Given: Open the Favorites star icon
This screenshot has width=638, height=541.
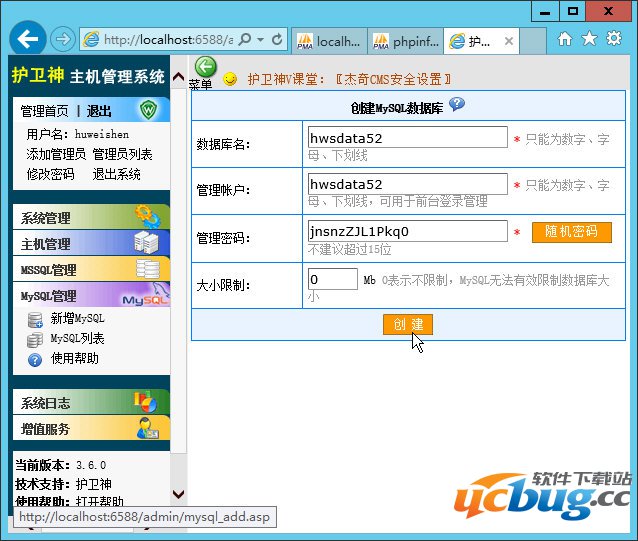Looking at the screenshot, I should (589, 39).
